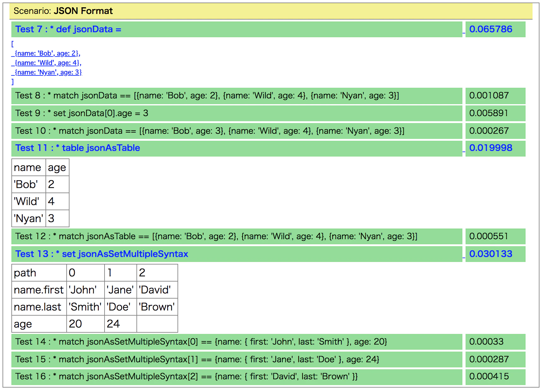Click the Bob age 2 JSON line
This screenshot has width=542, height=392.
pyautogui.click(x=46, y=53)
